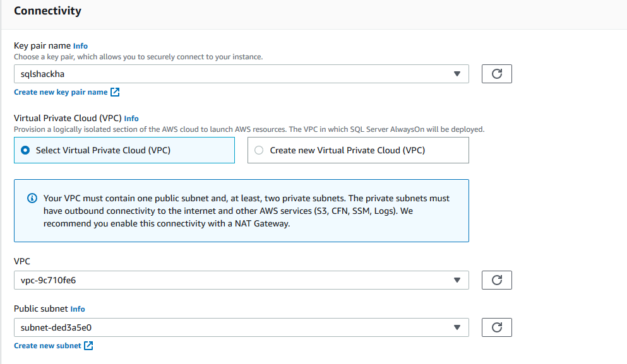
Task: Expand the Public subnet dropdown arrow
Action: tap(457, 327)
